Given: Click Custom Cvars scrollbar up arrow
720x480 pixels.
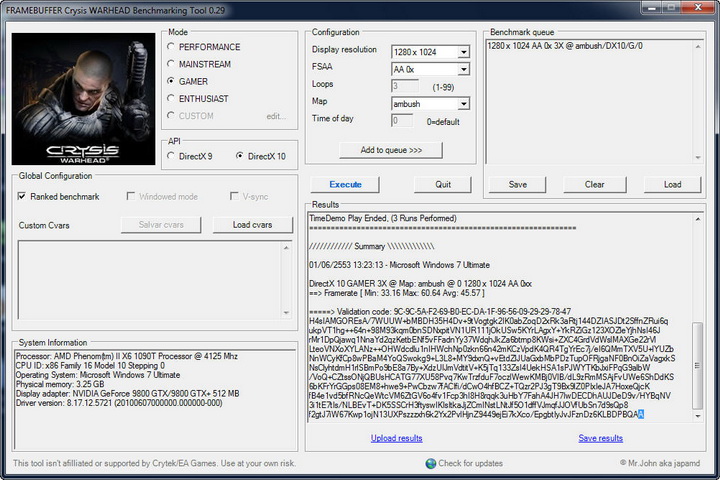Looking at the screenshot, I should [x=286, y=248].
